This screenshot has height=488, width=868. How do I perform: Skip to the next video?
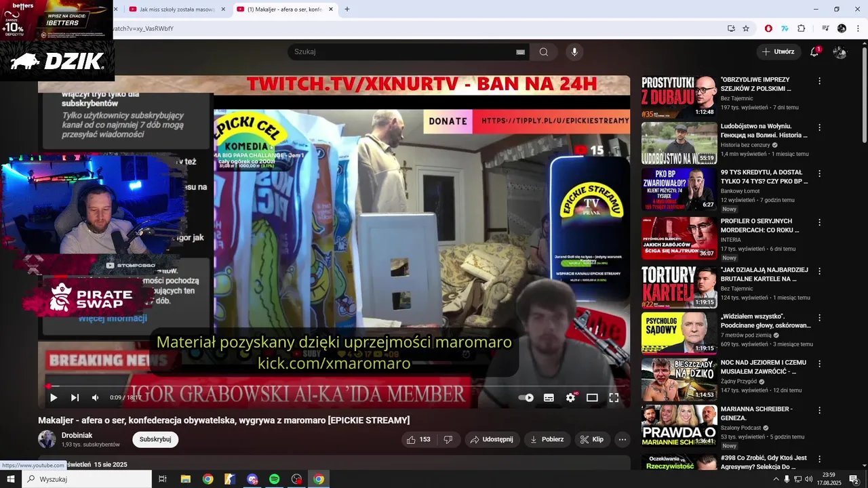pyautogui.click(x=75, y=398)
